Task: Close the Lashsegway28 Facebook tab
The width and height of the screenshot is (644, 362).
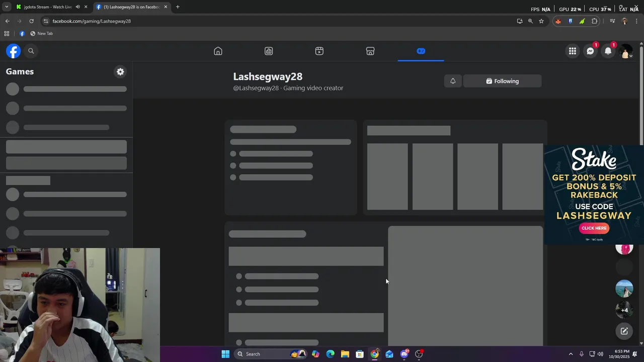Action: (x=166, y=7)
